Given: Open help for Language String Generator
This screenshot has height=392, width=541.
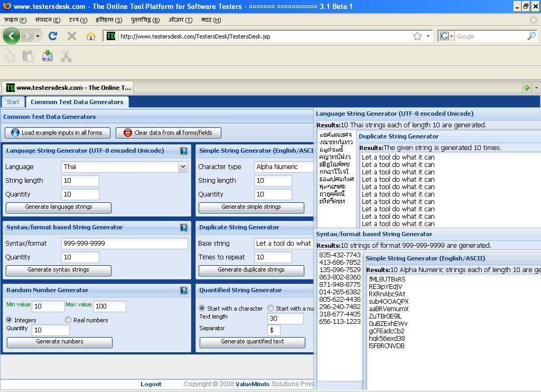Looking at the screenshot, I should pos(184,151).
